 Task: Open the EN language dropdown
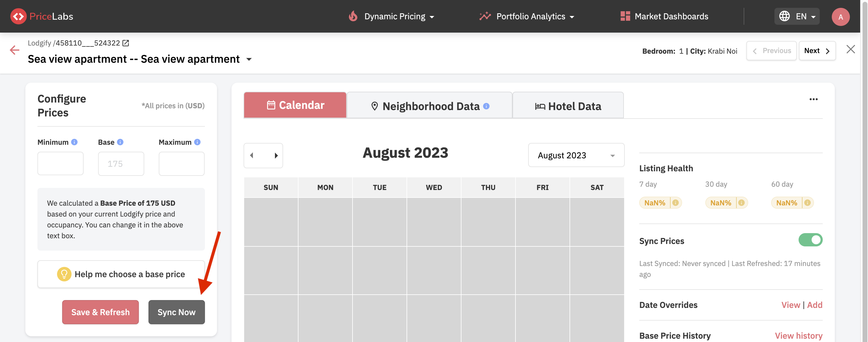click(805, 16)
